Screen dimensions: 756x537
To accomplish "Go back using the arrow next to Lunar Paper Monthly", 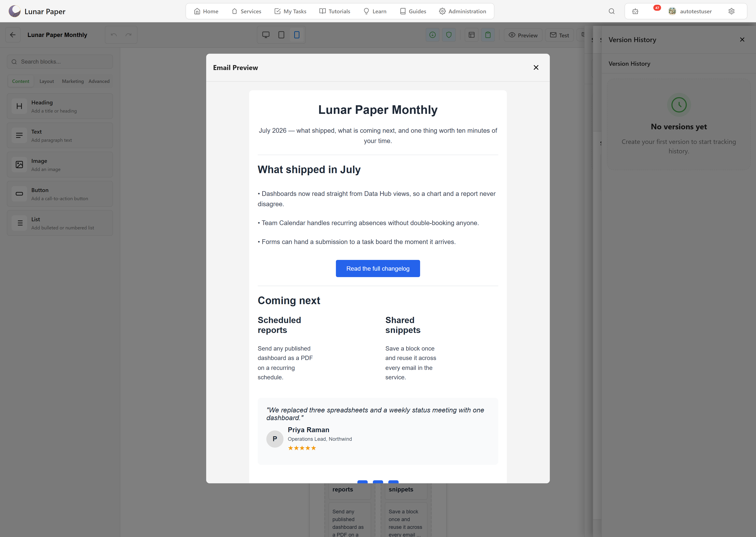I will [x=13, y=35].
